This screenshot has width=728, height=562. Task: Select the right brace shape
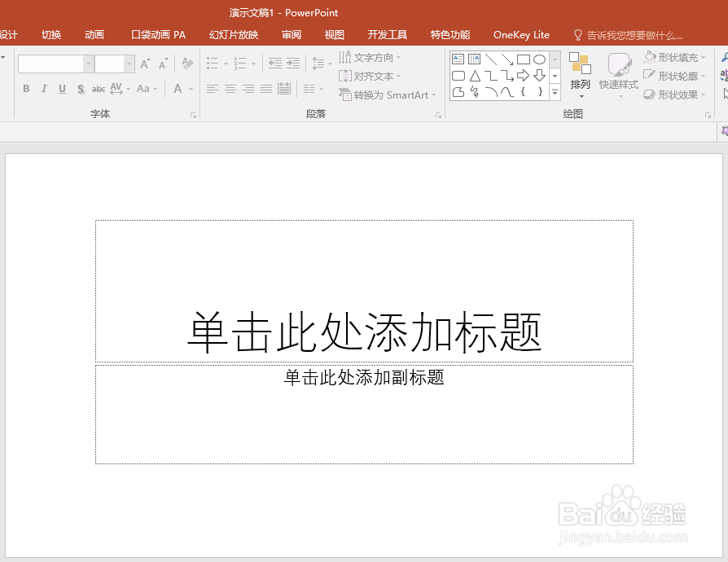point(540,91)
